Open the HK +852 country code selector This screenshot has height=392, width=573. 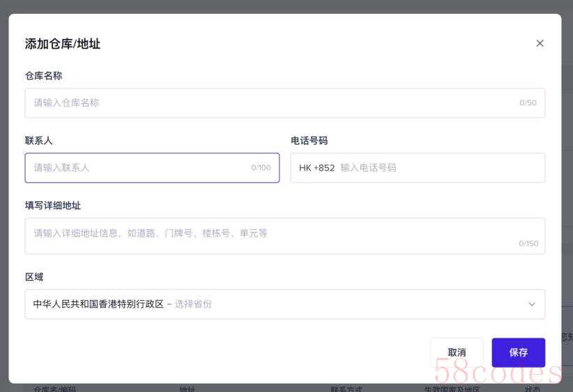tap(317, 168)
